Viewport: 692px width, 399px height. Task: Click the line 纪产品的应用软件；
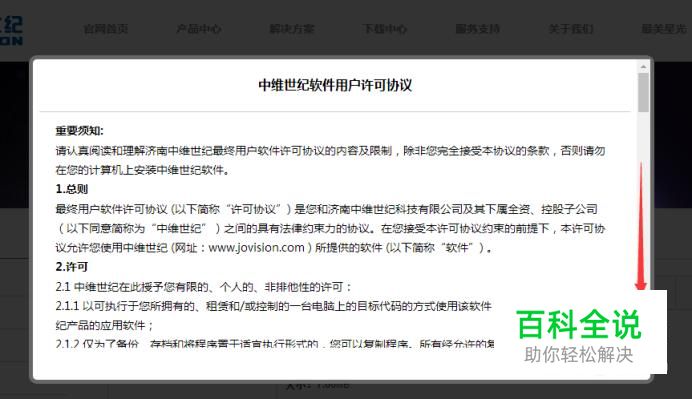(x=105, y=325)
